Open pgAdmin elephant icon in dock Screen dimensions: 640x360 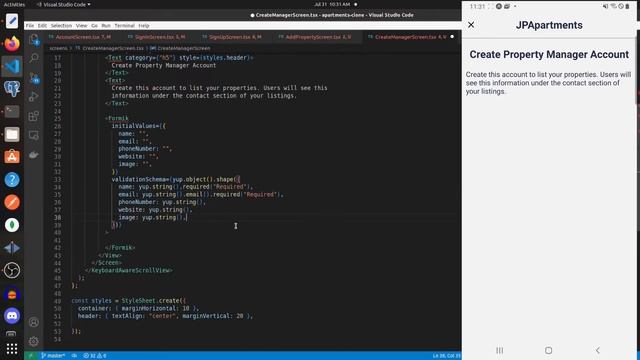click(x=12, y=89)
